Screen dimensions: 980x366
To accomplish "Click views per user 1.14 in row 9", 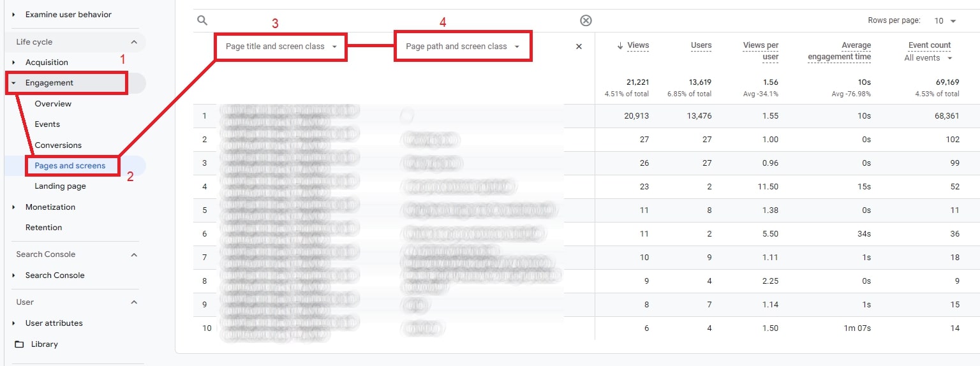I will click(771, 305).
